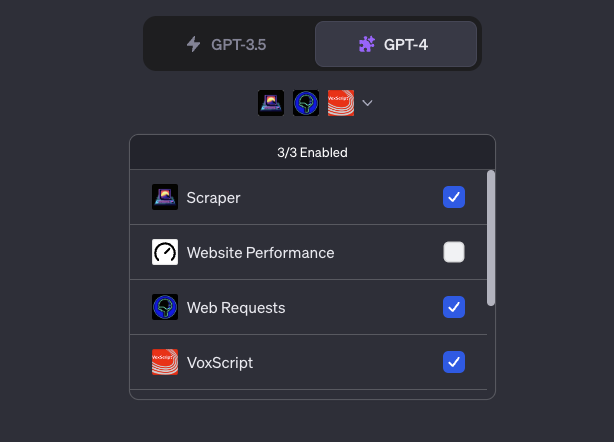The width and height of the screenshot is (614, 442).
Task: Uncheck the Scraper plugin checkbox
Action: (454, 197)
